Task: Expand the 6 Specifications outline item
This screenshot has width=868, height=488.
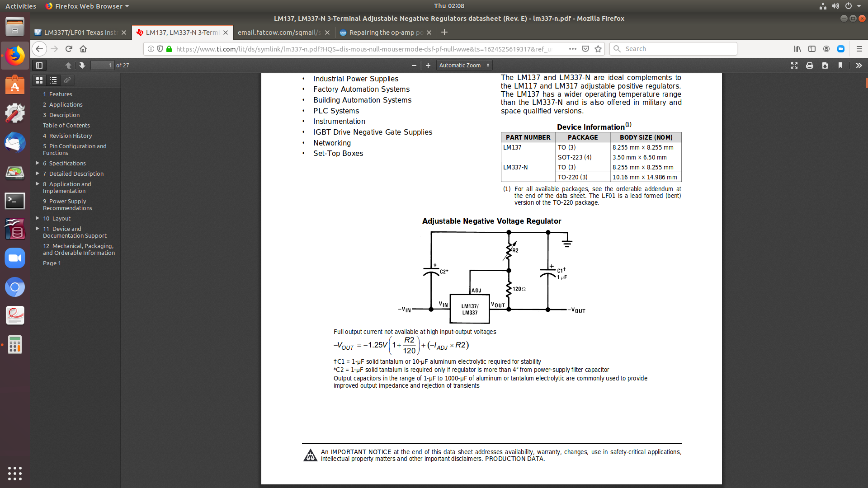Action: tap(38, 163)
